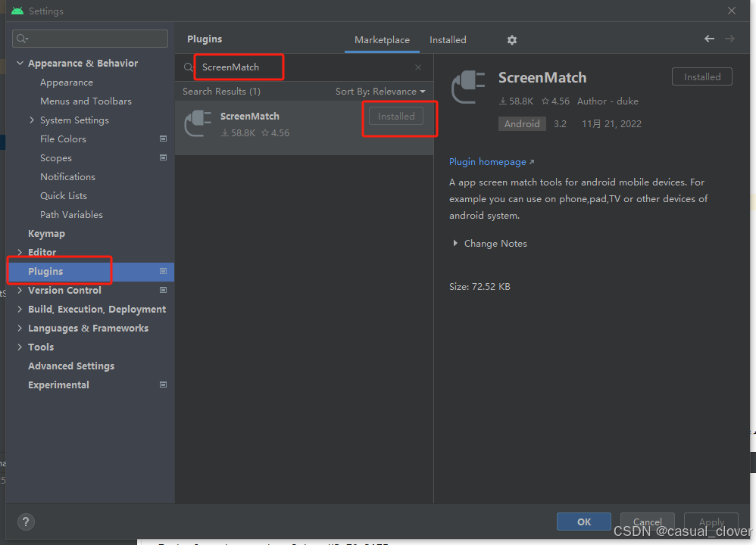This screenshot has height=545, width=756.
Task: Click the project-level marker icon beside Plugins
Action: 163,271
